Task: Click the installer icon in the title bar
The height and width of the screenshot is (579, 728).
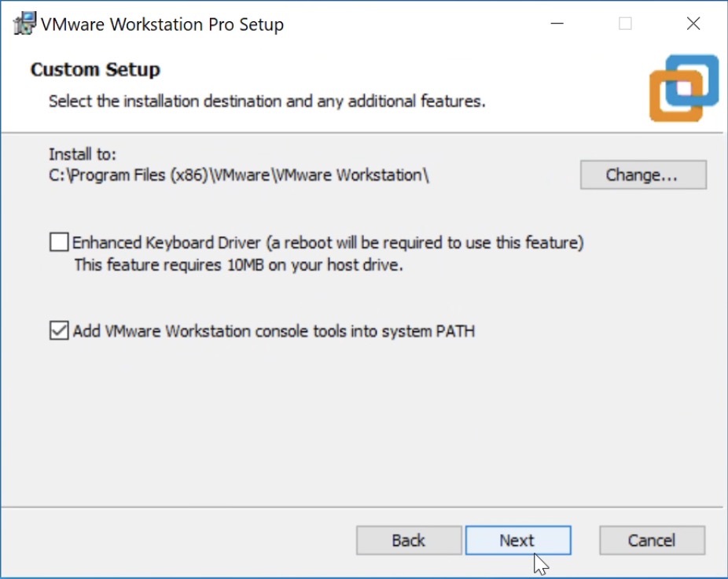Action: (x=25, y=24)
